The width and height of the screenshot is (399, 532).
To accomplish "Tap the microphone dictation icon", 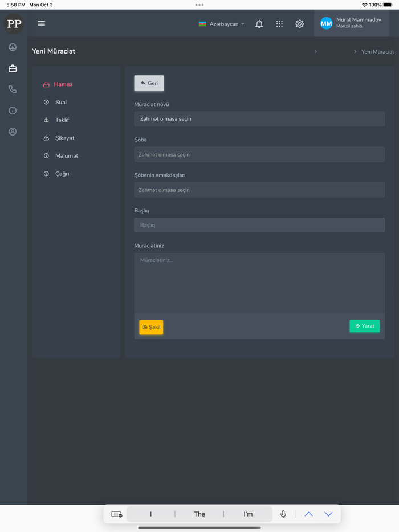I will pyautogui.click(x=283, y=514).
